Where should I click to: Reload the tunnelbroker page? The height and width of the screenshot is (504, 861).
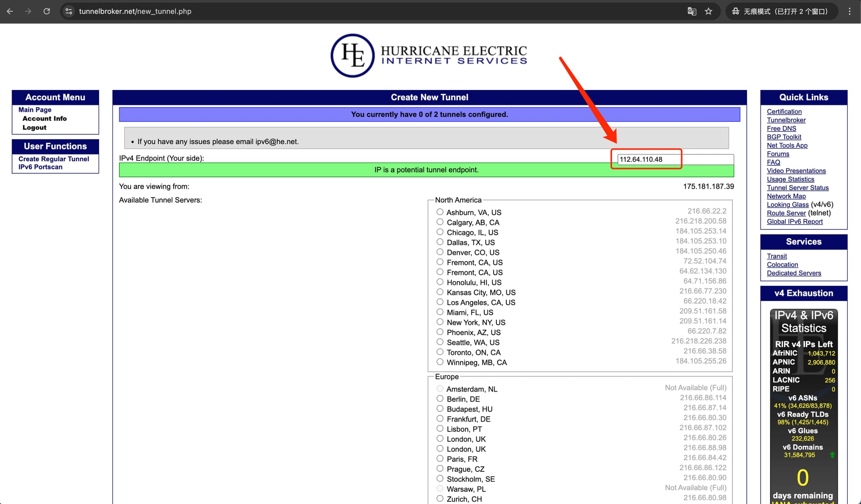pos(47,11)
